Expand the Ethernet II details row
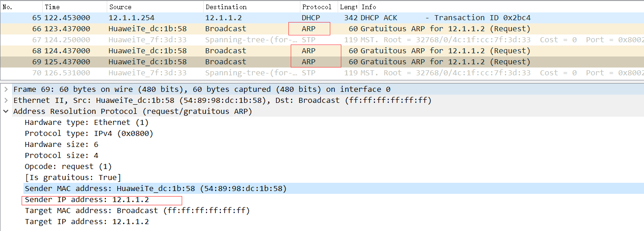 click(6, 100)
